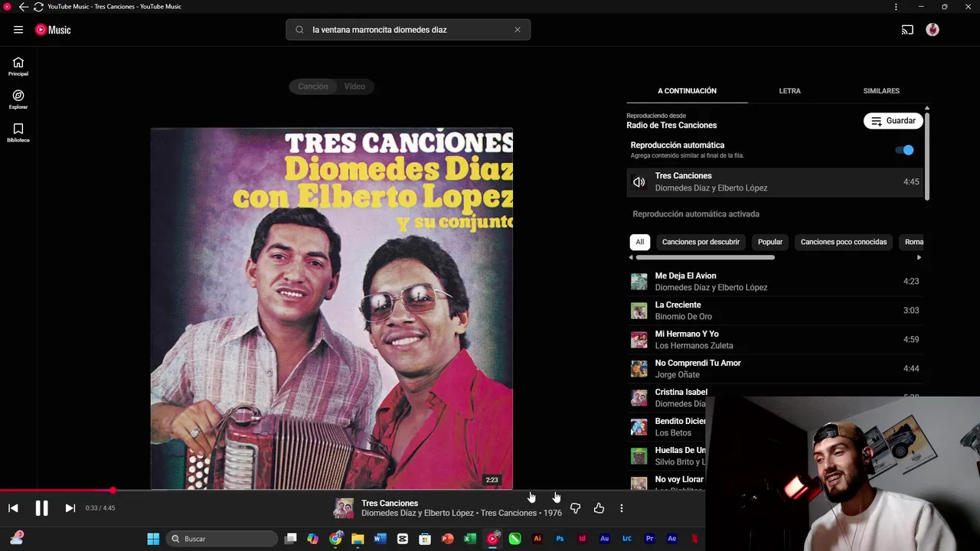Open the LETRA tab
980x551 pixels.
(789, 91)
